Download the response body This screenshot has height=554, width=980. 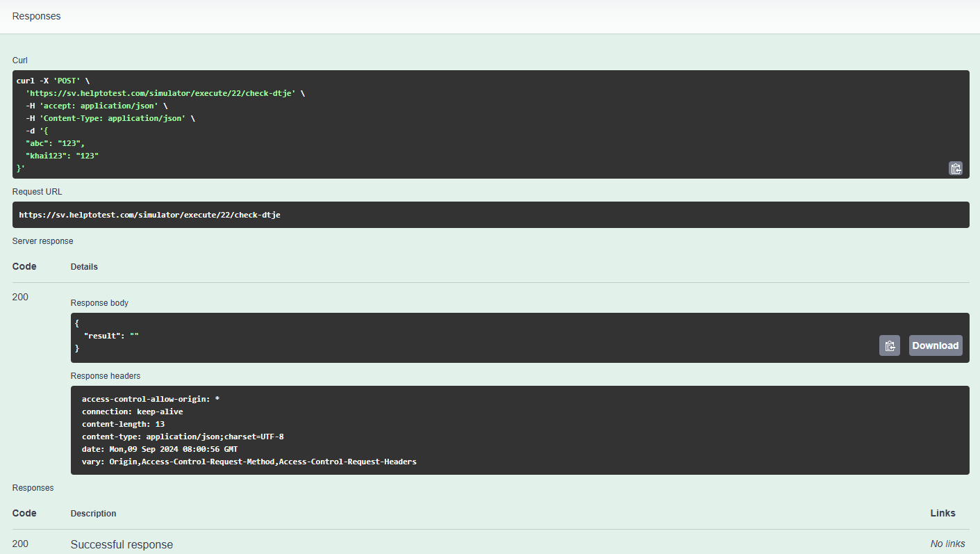click(936, 345)
